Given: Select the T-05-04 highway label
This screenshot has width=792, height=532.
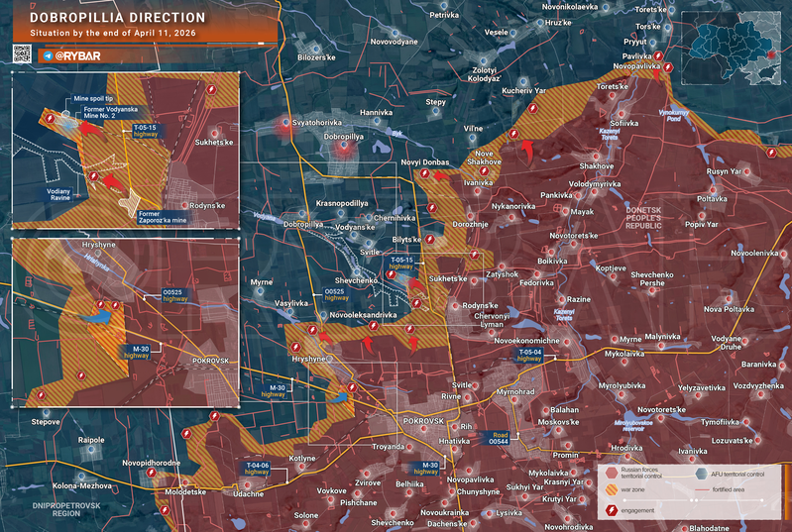Looking at the screenshot, I should point(529,355).
